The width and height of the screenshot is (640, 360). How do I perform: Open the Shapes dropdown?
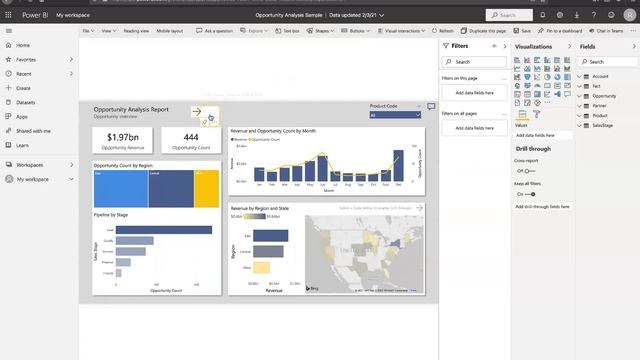point(320,31)
